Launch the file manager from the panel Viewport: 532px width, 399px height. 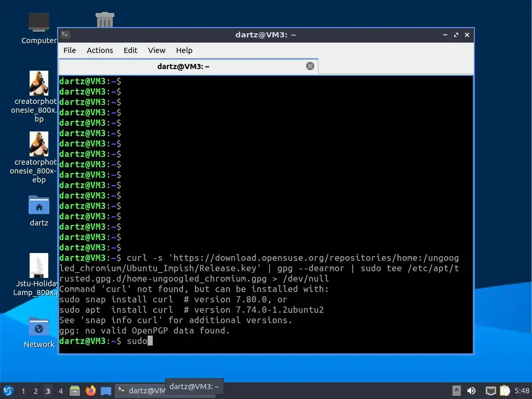(x=75, y=391)
